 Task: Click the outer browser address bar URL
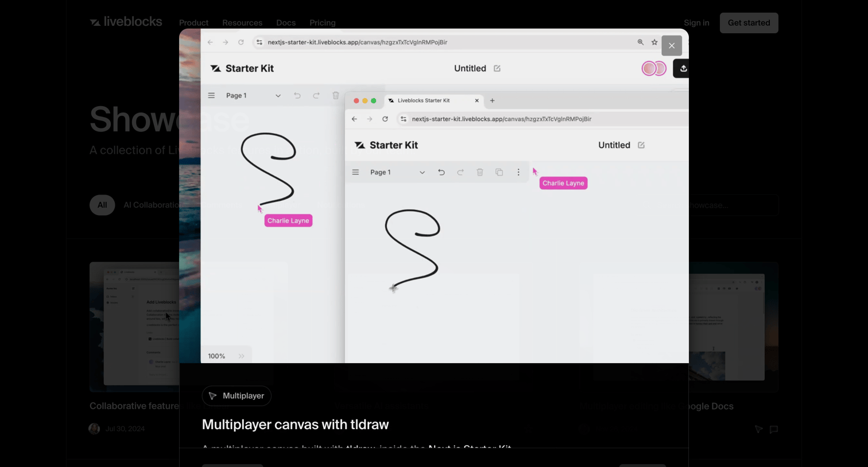click(x=358, y=42)
